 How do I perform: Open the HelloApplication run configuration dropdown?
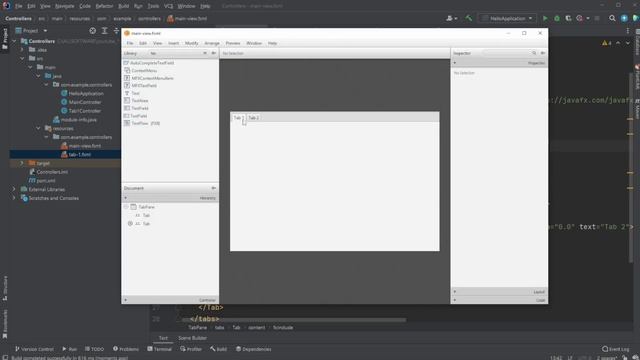508,18
